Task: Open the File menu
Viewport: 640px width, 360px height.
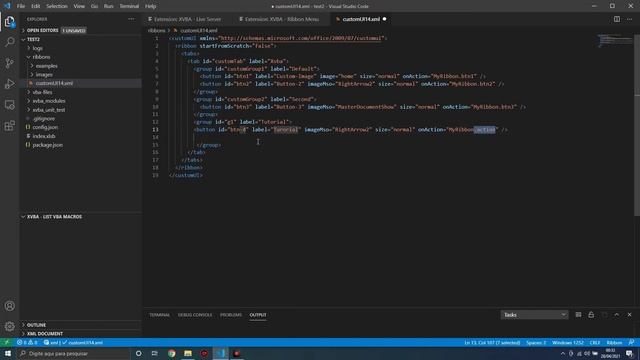Action: [21, 6]
